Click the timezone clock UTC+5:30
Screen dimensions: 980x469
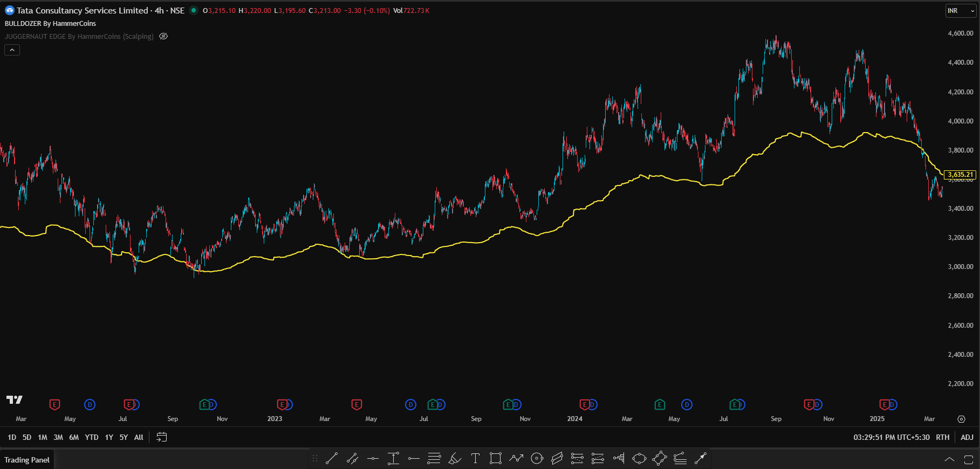[x=891, y=437]
